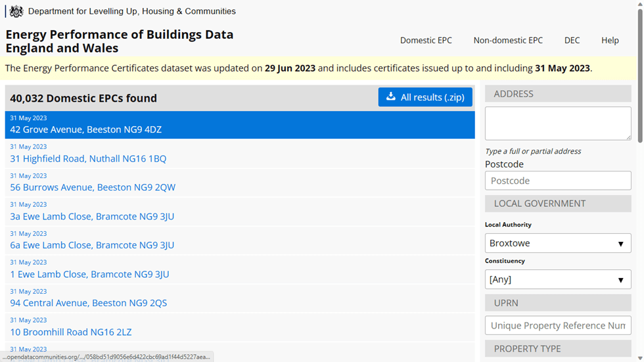Open the Non-domestic EPC menu item
644x362 pixels.
508,40
